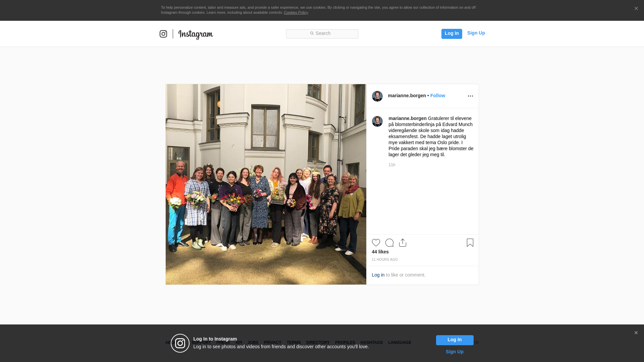Open the LANGUAGE footer selector
Screen dimensions: 644x362
pyautogui.click(x=400, y=343)
